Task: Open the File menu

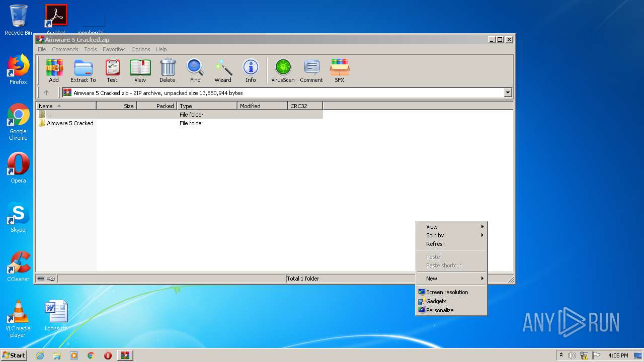Action: 42,49
